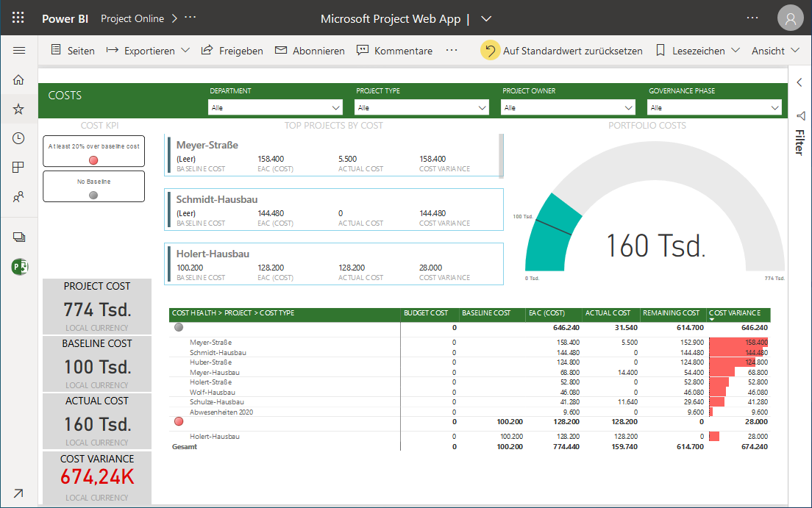Image resolution: width=812 pixels, height=508 pixels.
Task: Click the red Cost Variance bar for Meyer-Straße
Action: [738, 343]
